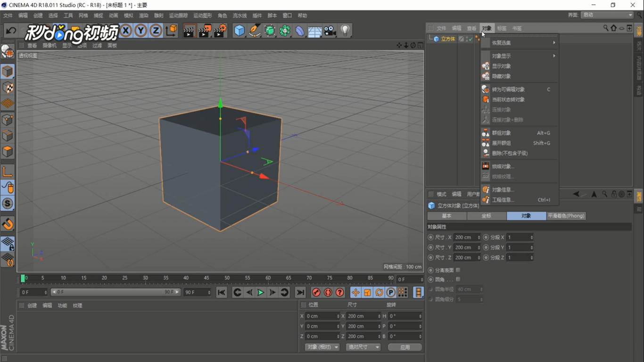644x362 pixels.
Task: Open the render settings gear clapperboard
Action: 220,31
